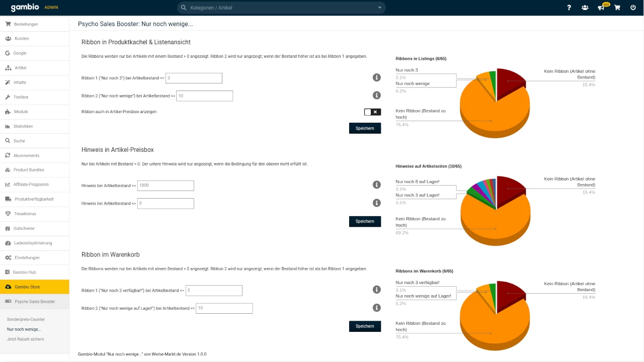Open Produktverfügbarkeit menu item
Screen dimensions: 644x362
pos(35,199)
